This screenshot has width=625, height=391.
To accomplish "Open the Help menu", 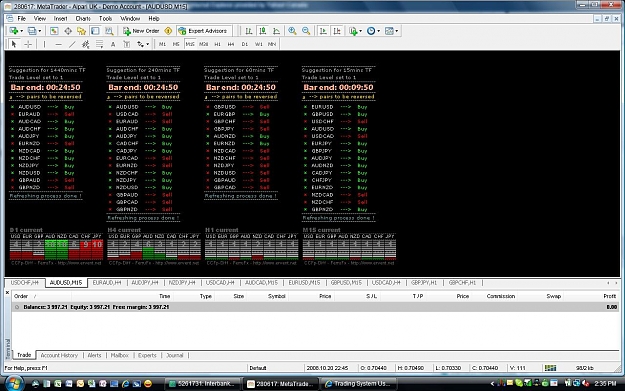I will (154, 18).
